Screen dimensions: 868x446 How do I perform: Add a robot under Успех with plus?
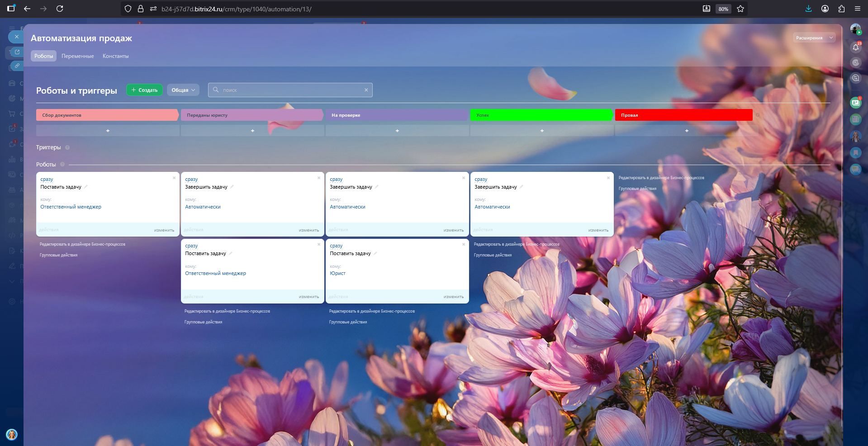(542, 131)
